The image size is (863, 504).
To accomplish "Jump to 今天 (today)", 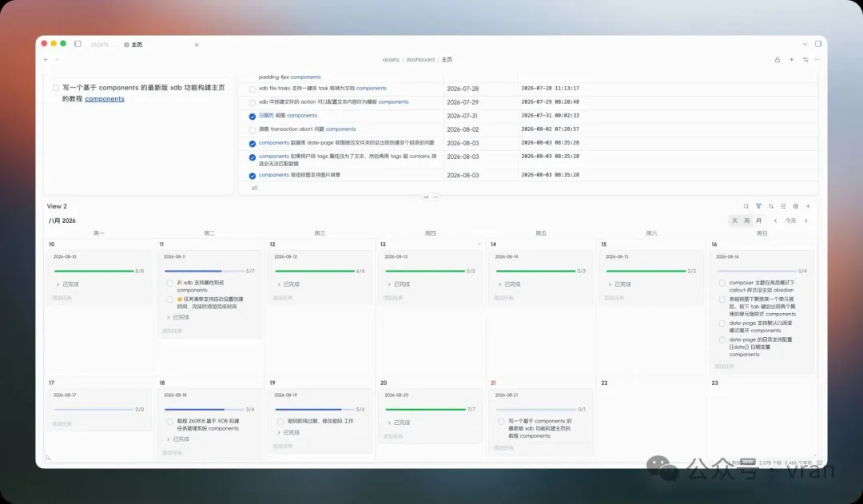I will [x=791, y=220].
